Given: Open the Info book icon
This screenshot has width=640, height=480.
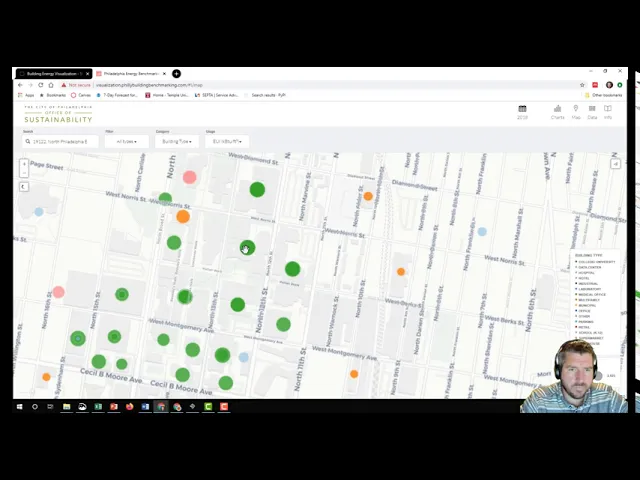Looking at the screenshot, I should point(608,112).
